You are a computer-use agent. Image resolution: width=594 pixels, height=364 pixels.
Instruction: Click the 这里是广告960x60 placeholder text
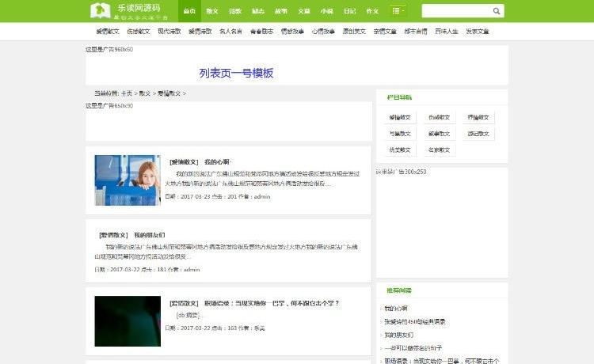(x=109, y=50)
